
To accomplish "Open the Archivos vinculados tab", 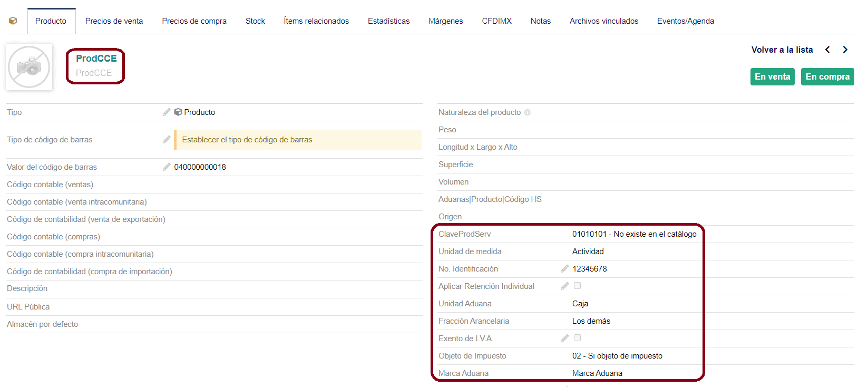I will (x=603, y=21).
